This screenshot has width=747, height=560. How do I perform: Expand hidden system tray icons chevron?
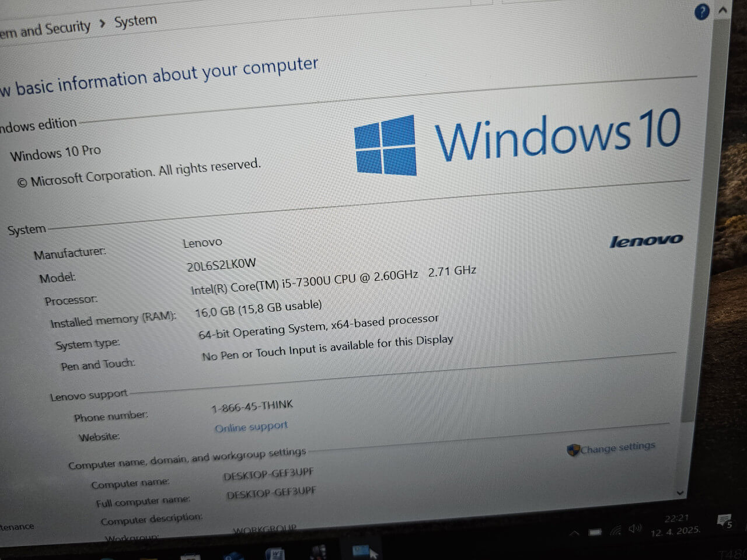pyautogui.click(x=574, y=533)
